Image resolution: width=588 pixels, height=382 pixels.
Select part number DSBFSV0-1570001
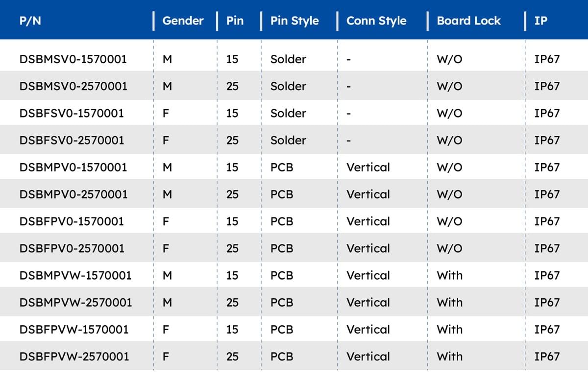tap(72, 113)
